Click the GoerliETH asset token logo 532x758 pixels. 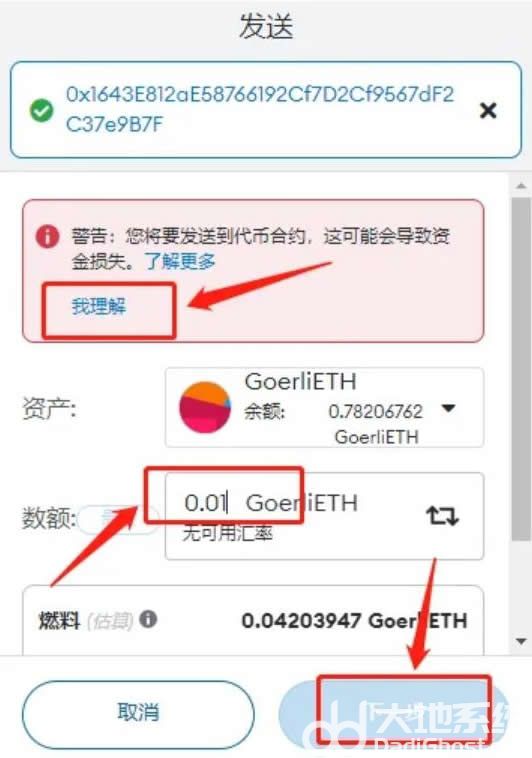[205, 407]
